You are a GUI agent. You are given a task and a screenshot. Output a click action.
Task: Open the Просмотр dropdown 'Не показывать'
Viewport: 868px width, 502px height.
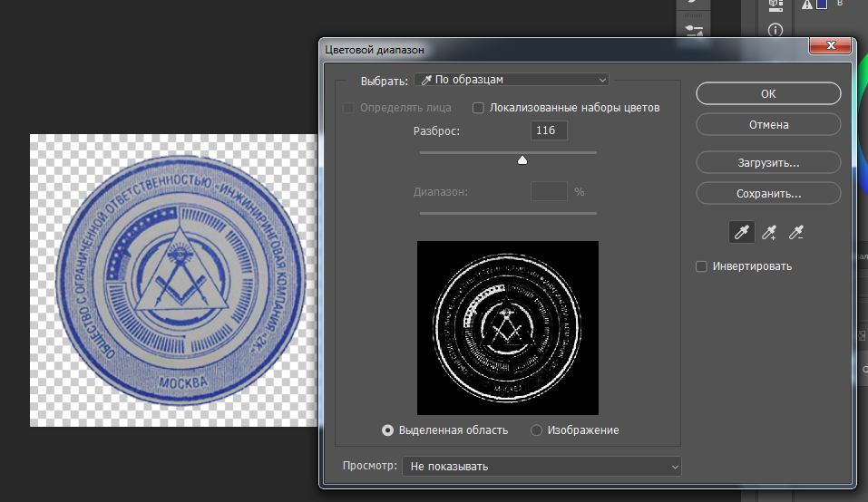coord(541,466)
